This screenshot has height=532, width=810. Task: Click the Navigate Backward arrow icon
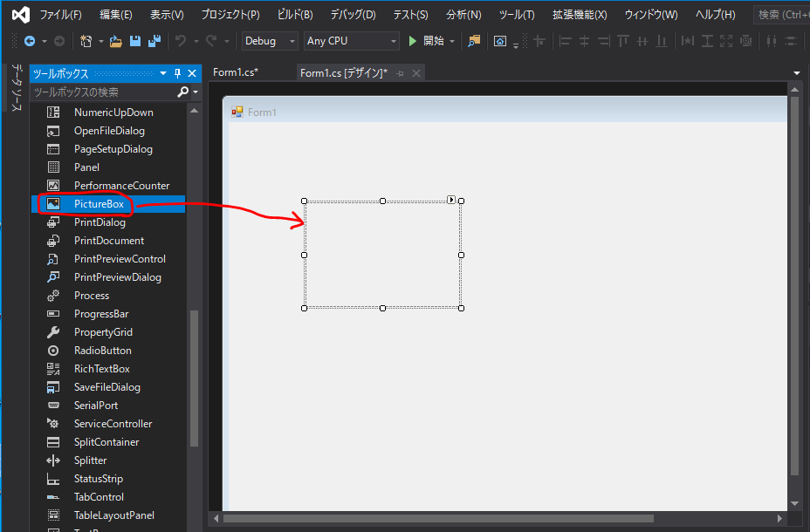(28, 40)
